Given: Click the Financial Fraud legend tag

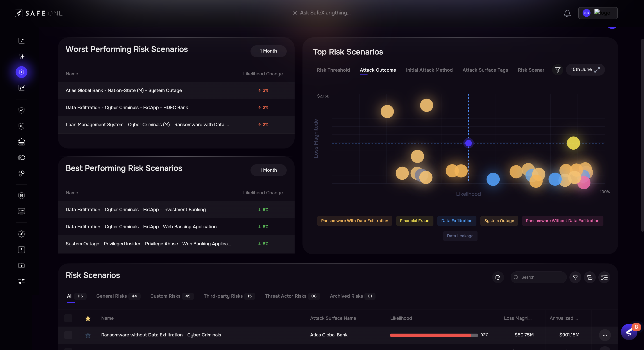Looking at the screenshot, I should [415, 221].
